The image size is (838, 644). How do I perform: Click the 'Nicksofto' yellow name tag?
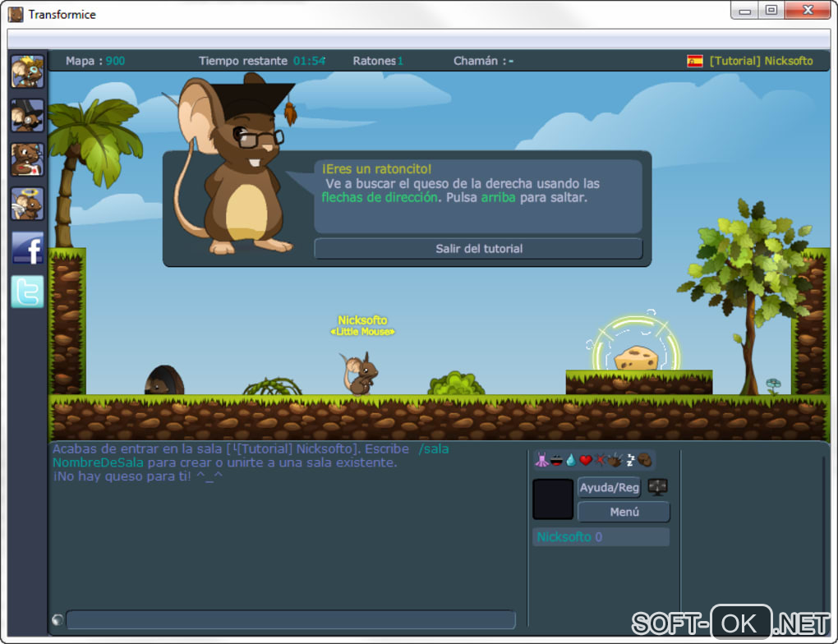[x=362, y=320]
